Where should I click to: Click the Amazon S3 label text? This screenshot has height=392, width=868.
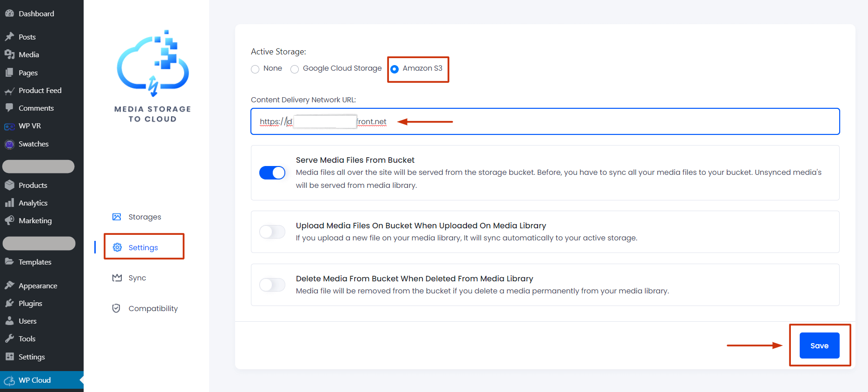pyautogui.click(x=422, y=68)
